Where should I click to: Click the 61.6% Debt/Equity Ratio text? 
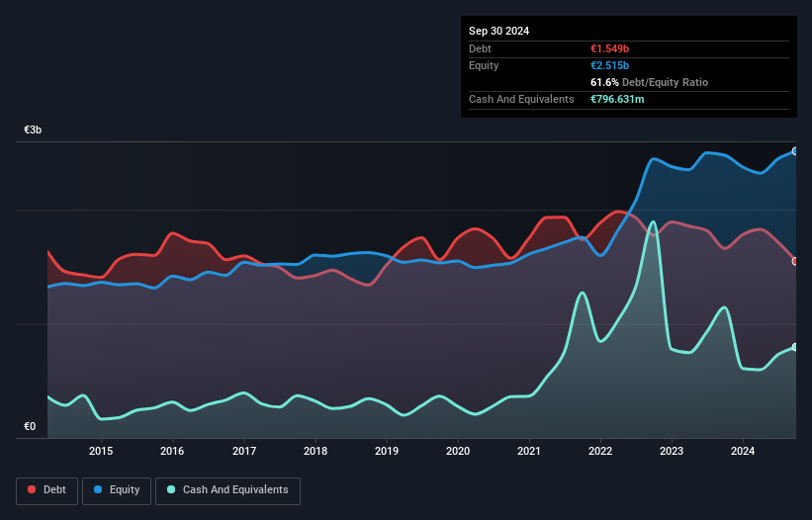tap(649, 82)
